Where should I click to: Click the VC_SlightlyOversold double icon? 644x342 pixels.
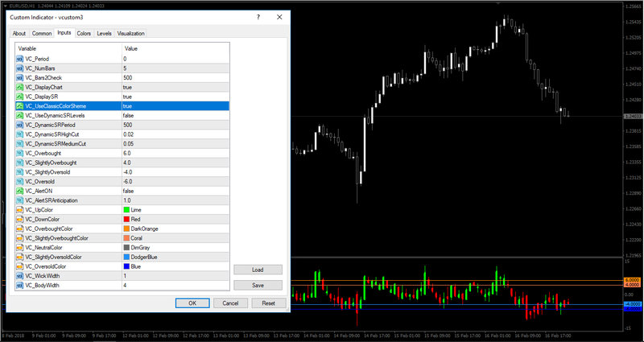click(x=19, y=172)
